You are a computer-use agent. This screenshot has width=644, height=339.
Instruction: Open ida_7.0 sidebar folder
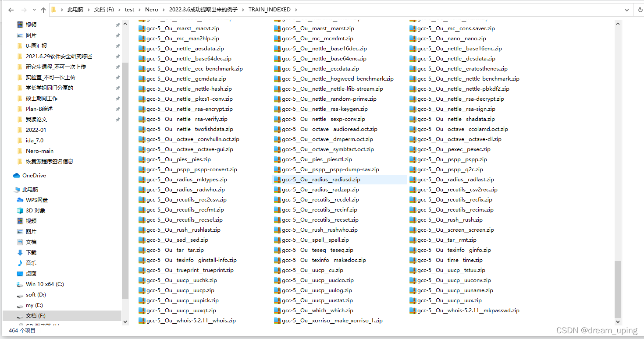35,141
